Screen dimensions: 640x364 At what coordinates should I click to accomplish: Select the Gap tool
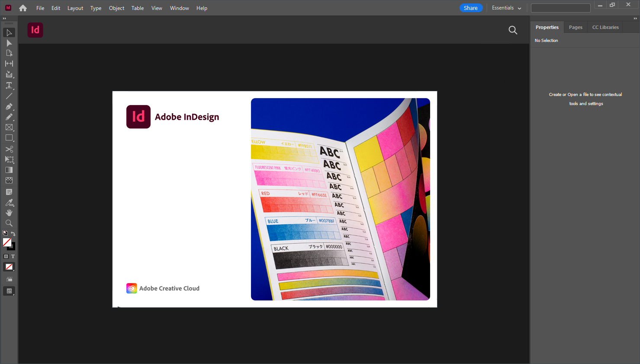(9, 64)
